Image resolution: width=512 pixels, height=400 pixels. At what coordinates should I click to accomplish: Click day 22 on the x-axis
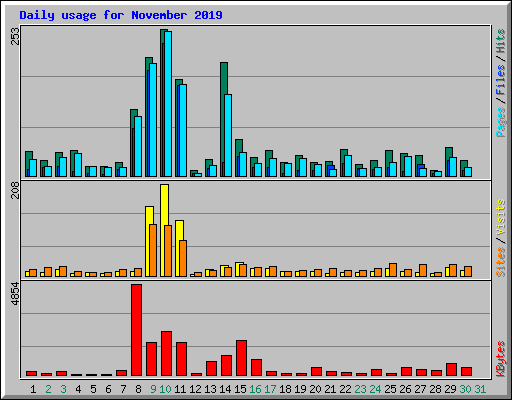point(345,389)
